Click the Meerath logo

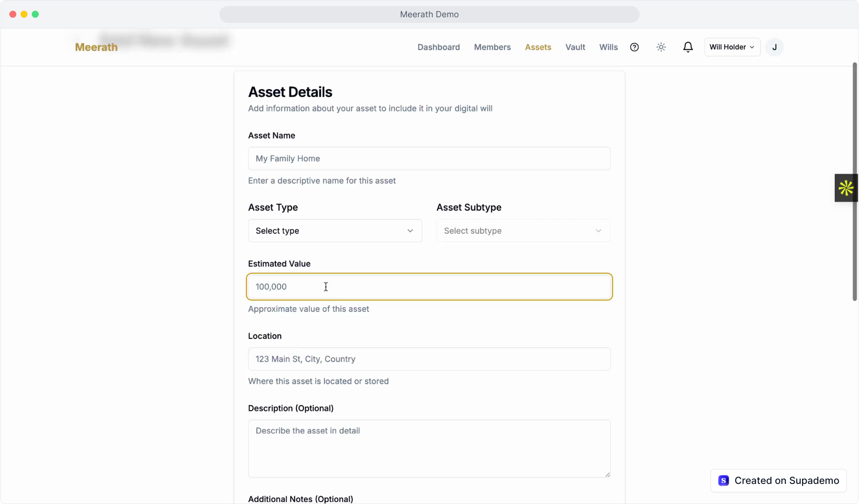click(x=96, y=47)
